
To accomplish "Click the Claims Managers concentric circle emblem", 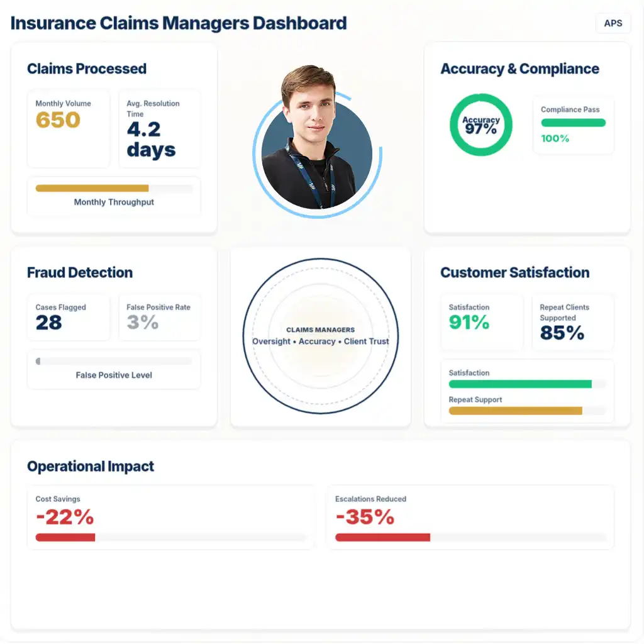I will [x=321, y=336].
